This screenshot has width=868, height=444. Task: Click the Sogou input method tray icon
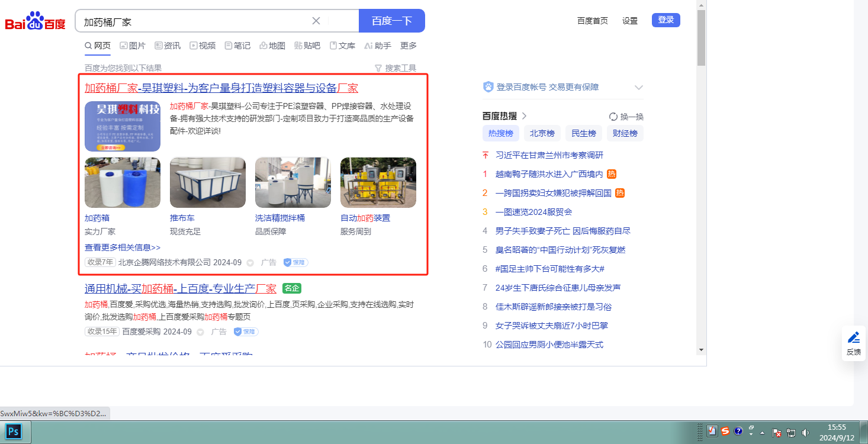(725, 431)
